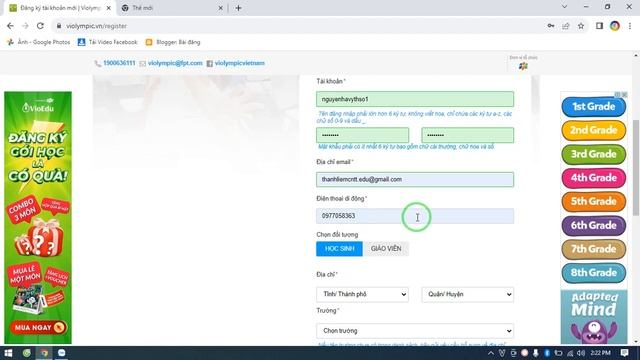The height and width of the screenshot is (360, 640).
Task: Click the Tài khoản username field
Action: click(415, 99)
